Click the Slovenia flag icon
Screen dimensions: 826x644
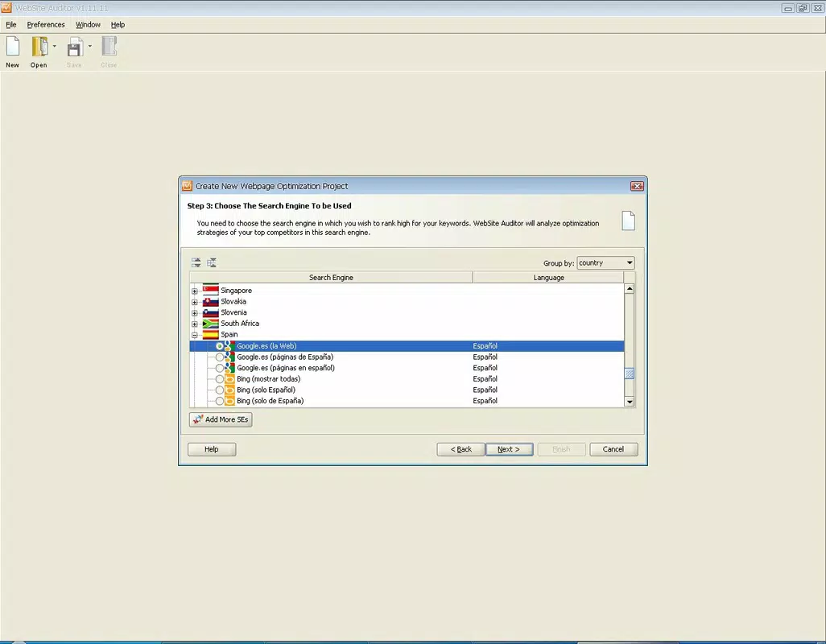211,312
